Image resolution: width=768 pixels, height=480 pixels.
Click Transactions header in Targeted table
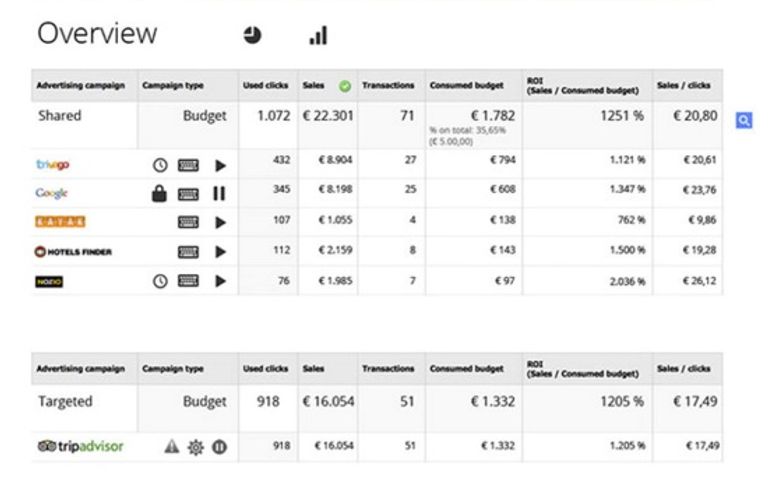(x=388, y=368)
